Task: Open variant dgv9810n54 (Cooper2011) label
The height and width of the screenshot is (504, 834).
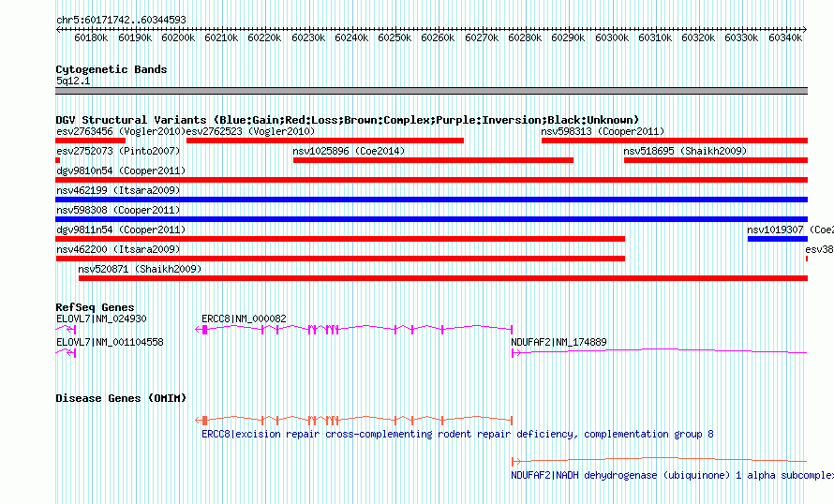Action: click(121, 170)
